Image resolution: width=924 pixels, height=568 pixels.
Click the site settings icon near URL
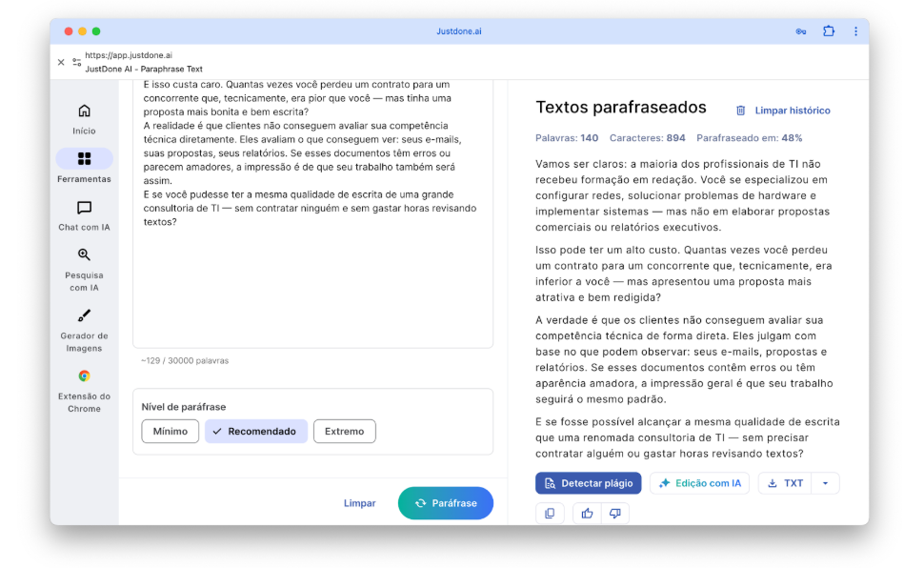pyautogui.click(x=76, y=62)
